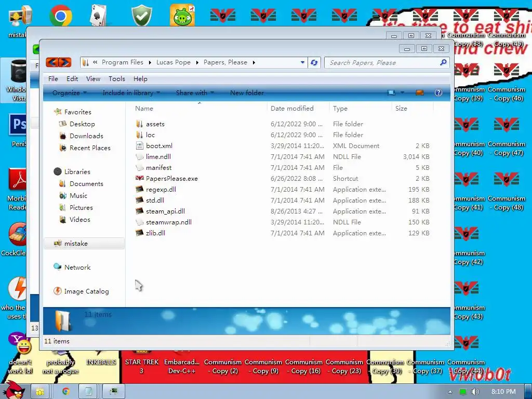532x399 pixels.
Task: Show hidden tray icons arrow
Action: pos(450,392)
